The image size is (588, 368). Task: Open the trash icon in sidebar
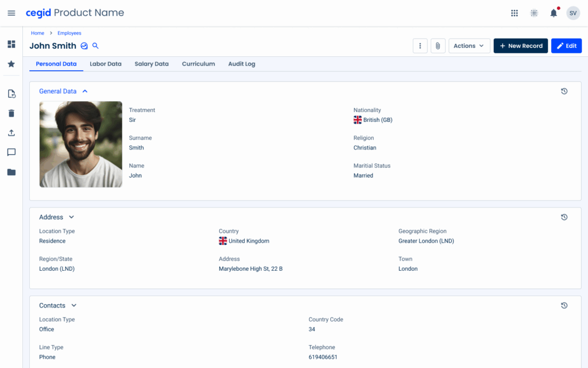point(11,113)
